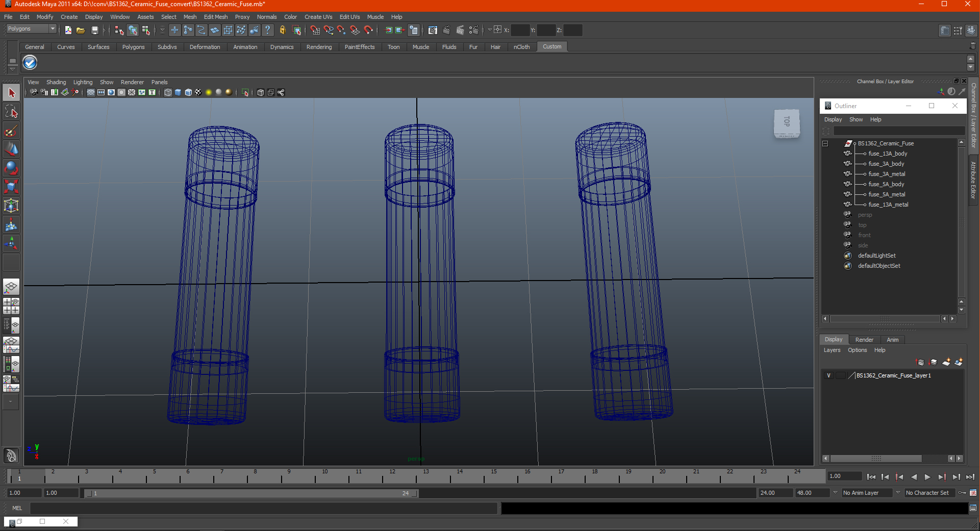Viewport: 980px width, 531px height.
Task: Open Edit Mesh menu
Action: (216, 17)
